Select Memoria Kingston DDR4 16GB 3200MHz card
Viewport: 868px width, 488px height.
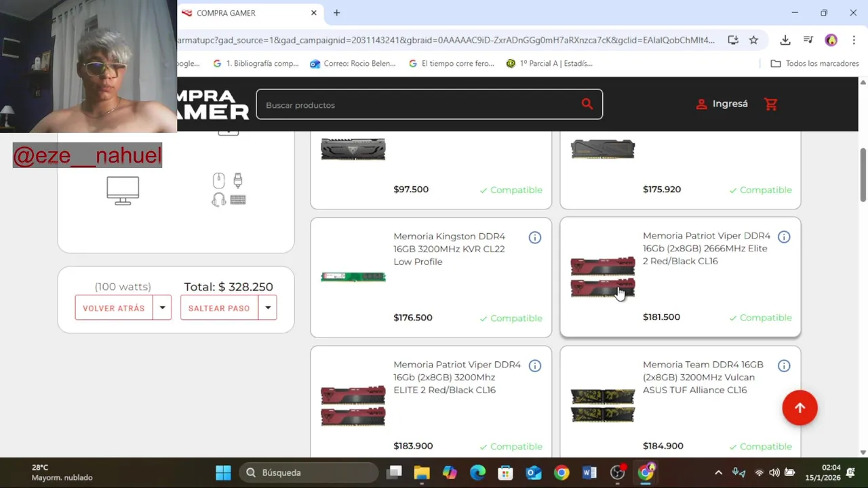(x=431, y=277)
